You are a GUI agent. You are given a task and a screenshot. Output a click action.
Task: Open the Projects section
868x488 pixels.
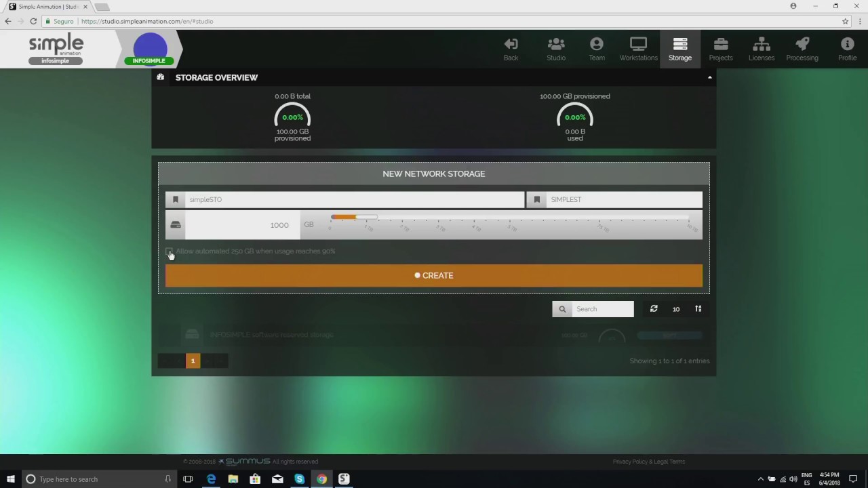[x=721, y=49]
